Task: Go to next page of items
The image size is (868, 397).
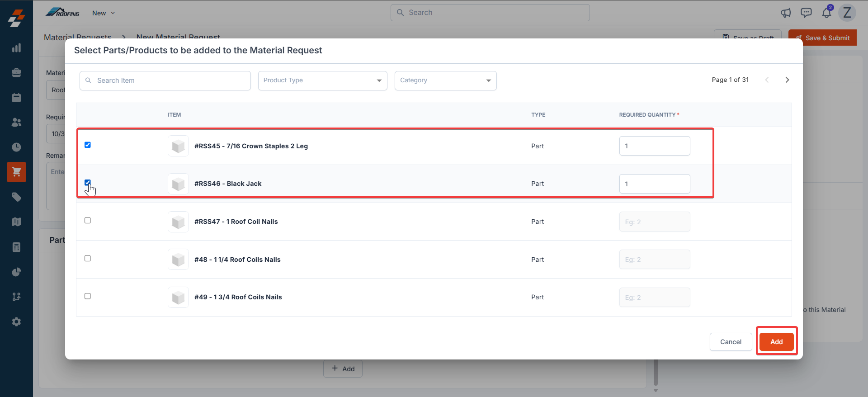Action: pos(787,80)
